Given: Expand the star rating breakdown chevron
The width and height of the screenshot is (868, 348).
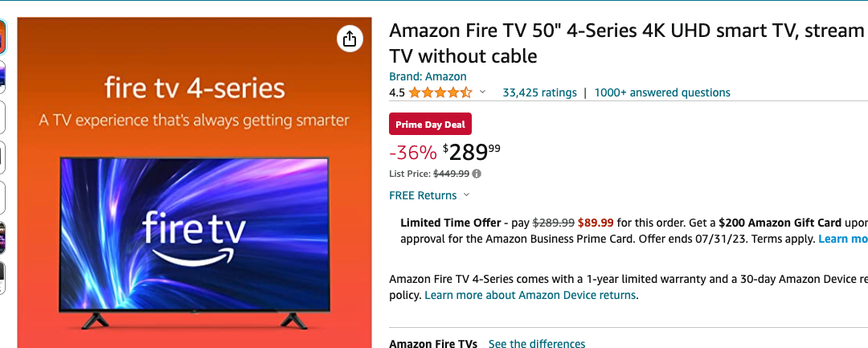Looking at the screenshot, I should (x=483, y=92).
